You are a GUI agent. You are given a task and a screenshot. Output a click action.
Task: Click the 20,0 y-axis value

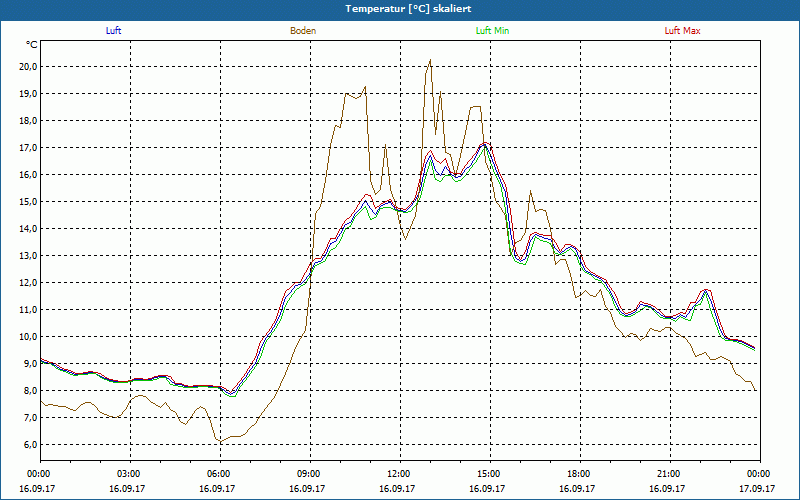pos(28,67)
